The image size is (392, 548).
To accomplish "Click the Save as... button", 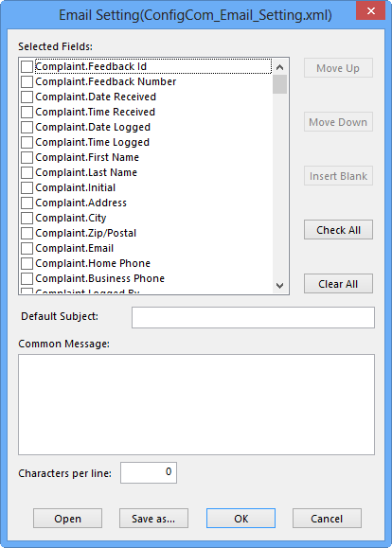I will [x=153, y=519].
